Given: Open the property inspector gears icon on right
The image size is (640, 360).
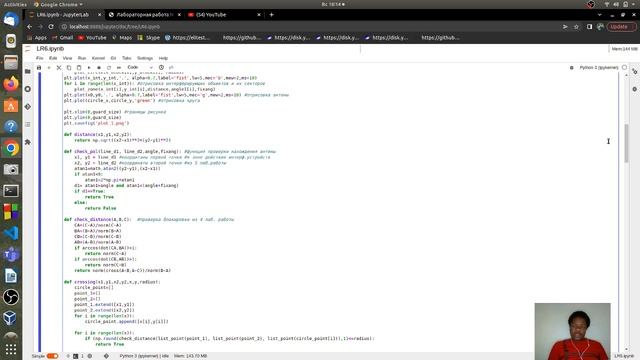Looking at the screenshot, I should (635, 71).
